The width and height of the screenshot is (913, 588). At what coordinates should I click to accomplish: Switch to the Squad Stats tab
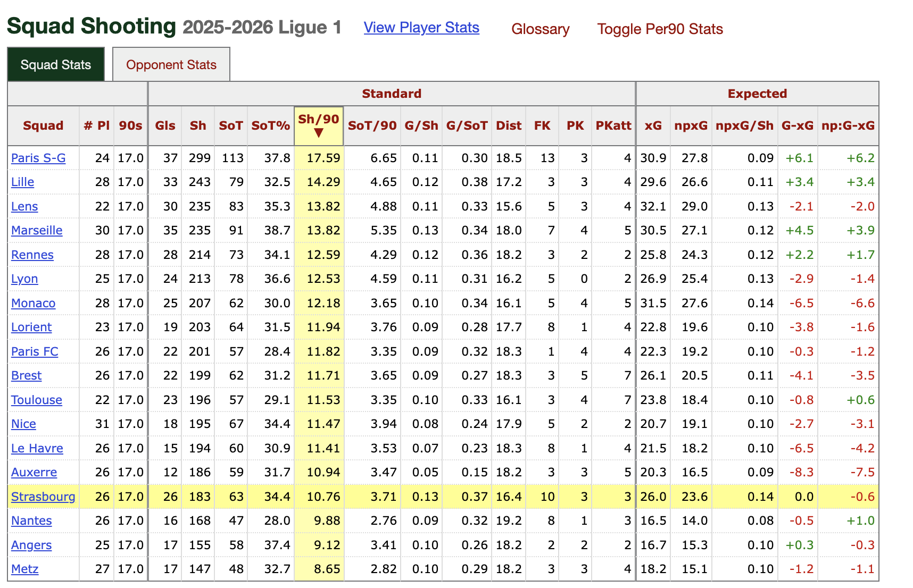[x=56, y=64]
